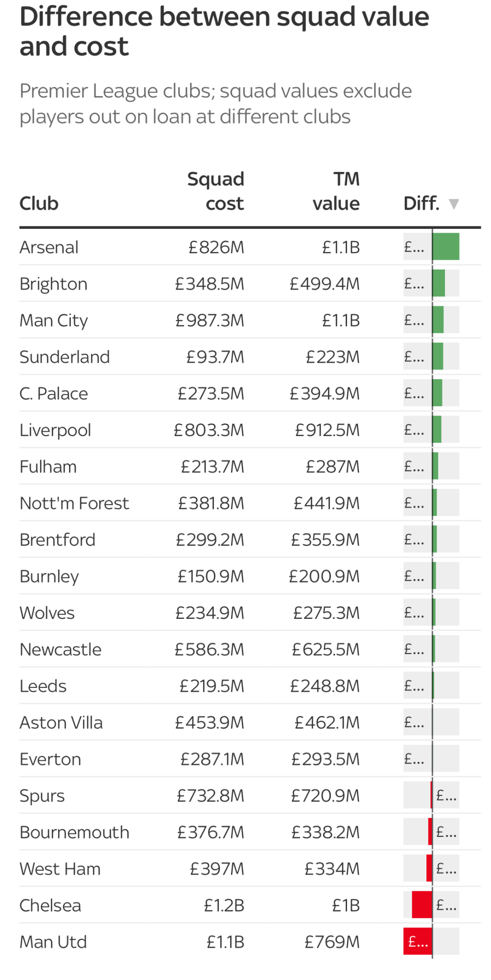Click the chart title heading
491x980 pixels.
coord(224,31)
